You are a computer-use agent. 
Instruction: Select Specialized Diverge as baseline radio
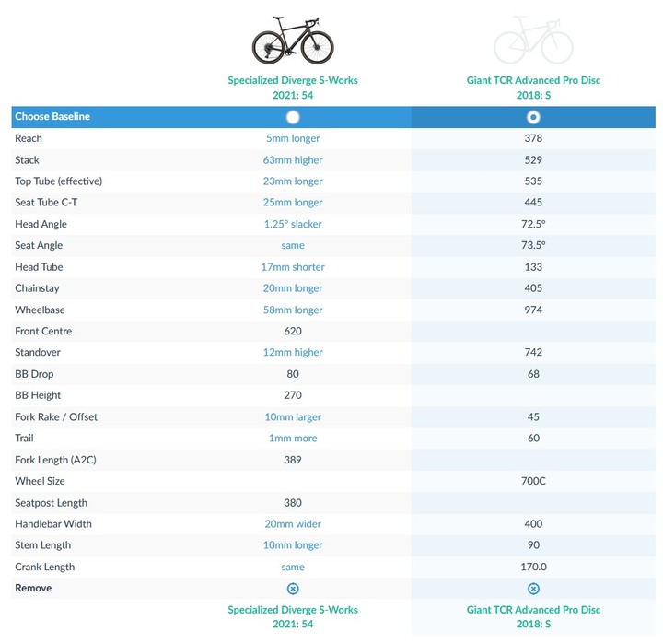293,117
